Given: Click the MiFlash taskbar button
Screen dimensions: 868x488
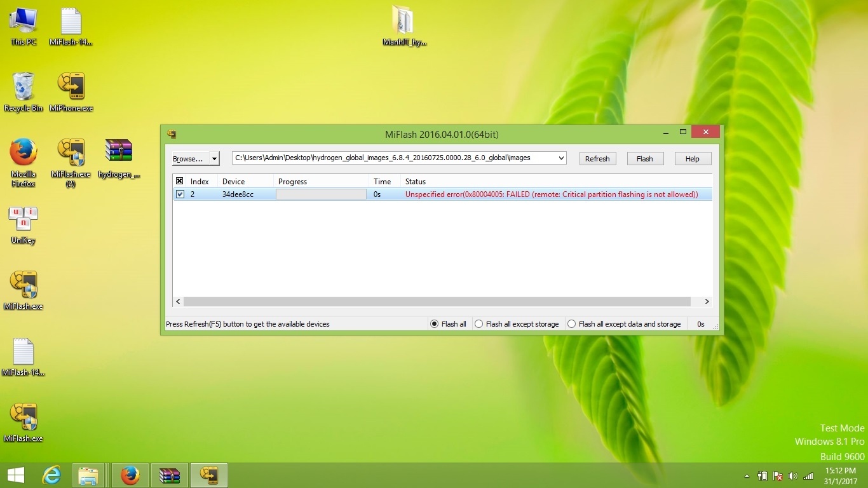Looking at the screenshot, I should [209, 475].
